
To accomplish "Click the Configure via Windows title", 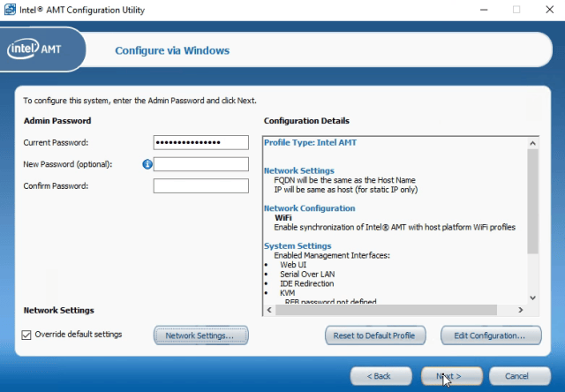I will [x=172, y=50].
